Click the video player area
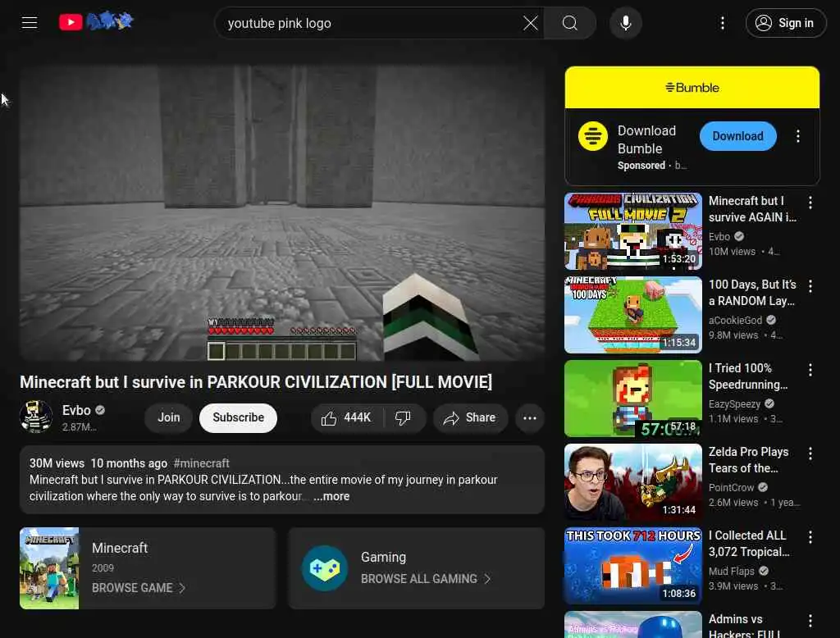Image resolution: width=840 pixels, height=638 pixels. (x=282, y=212)
